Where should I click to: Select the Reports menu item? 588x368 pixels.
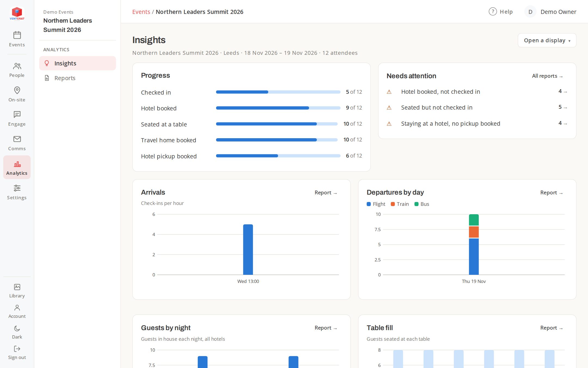click(78, 78)
